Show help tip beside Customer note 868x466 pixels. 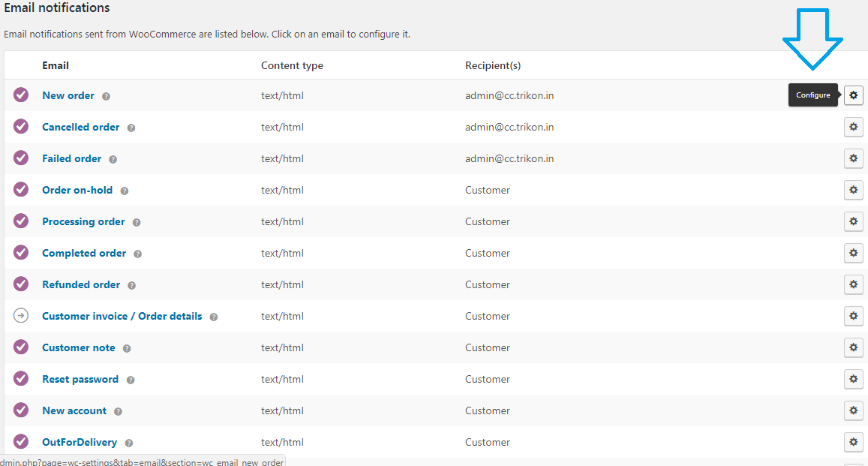(x=127, y=349)
